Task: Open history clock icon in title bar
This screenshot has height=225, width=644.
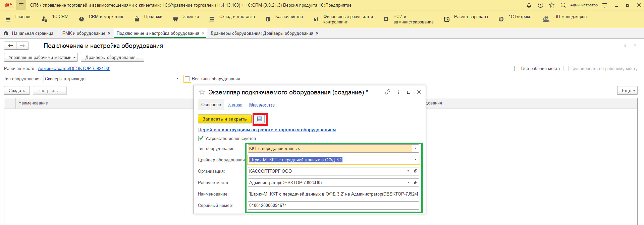Action: [540, 5]
